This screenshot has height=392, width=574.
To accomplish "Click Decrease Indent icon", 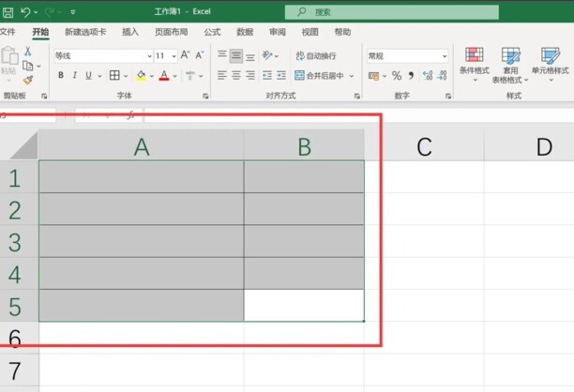I will coord(267,75).
